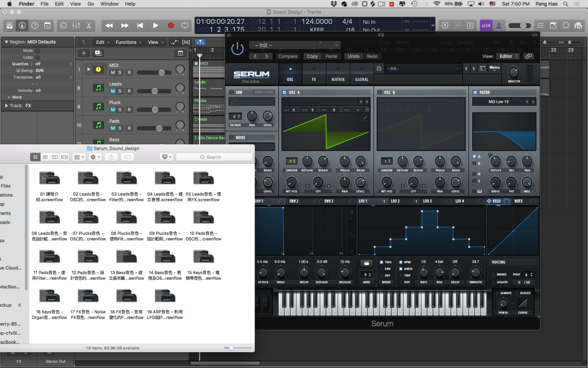Click the plugin Undo button
This screenshot has width=588, height=368.
tap(354, 56)
